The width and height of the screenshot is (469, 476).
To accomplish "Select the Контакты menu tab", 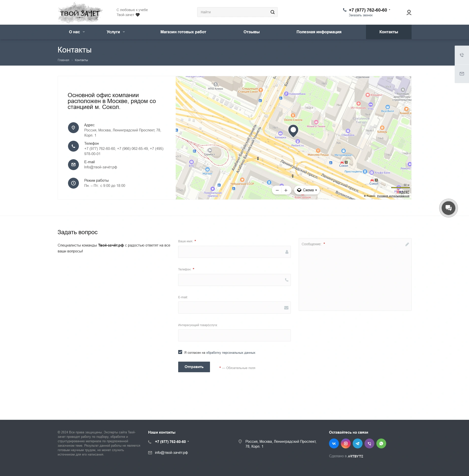I will 389,32.
